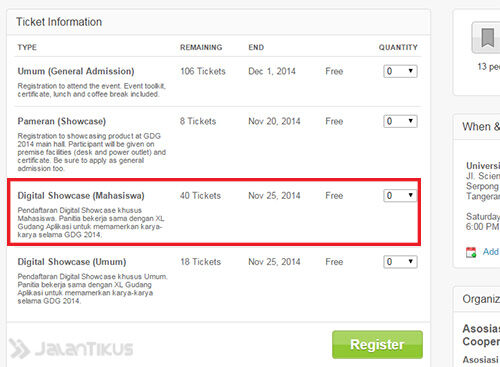
Task: Click the 106 Tickets remaining text
Action: click(x=203, y=71)
